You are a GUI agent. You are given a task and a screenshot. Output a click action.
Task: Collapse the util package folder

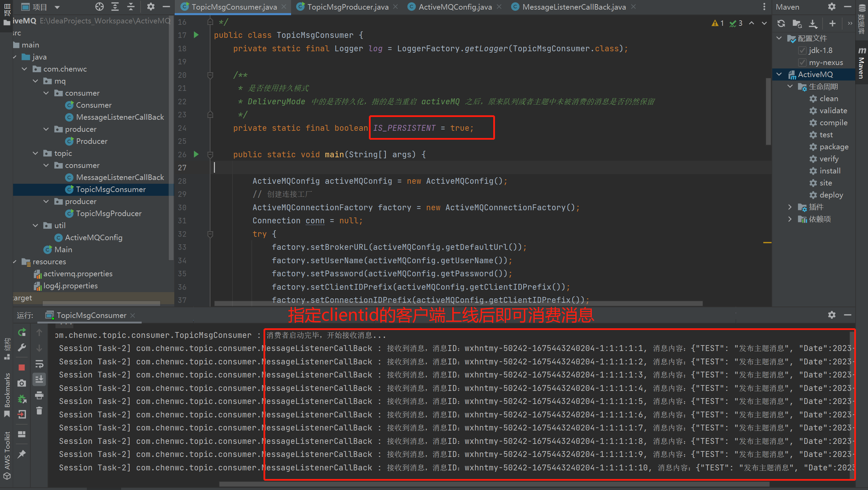point(35,225)
